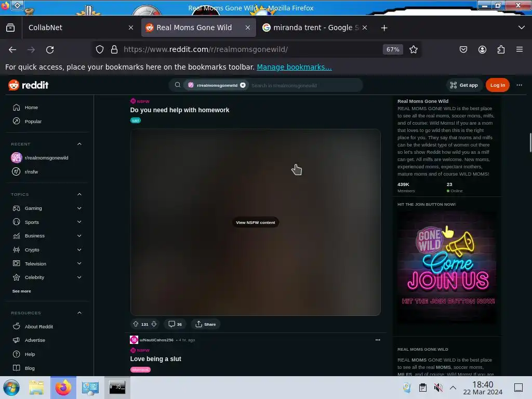Expand the Crypto topic
The height and width of the screenshot is (399, 532).
click(x=79, y=249)
